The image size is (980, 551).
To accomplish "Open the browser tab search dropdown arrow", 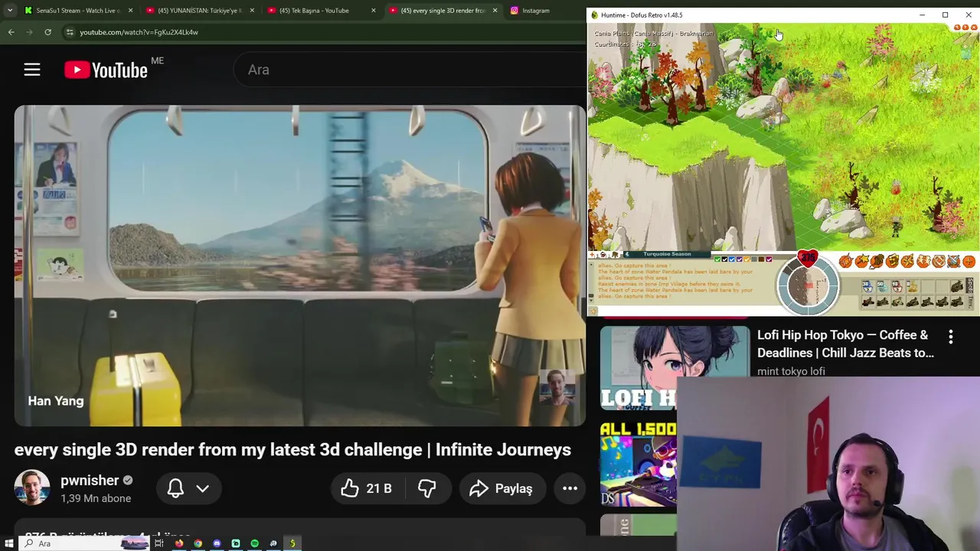I will click(x=9, y=11).
